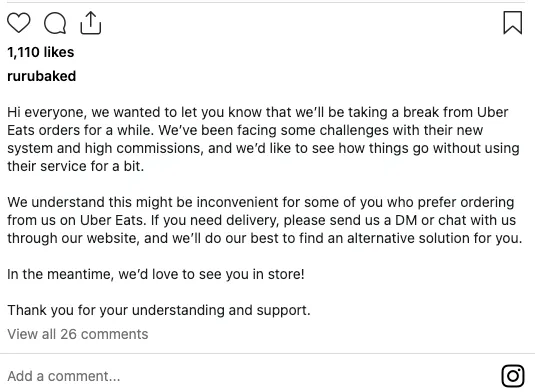
Task: Click the paragraph starting "We understand this"
Action: pos(265,220)
